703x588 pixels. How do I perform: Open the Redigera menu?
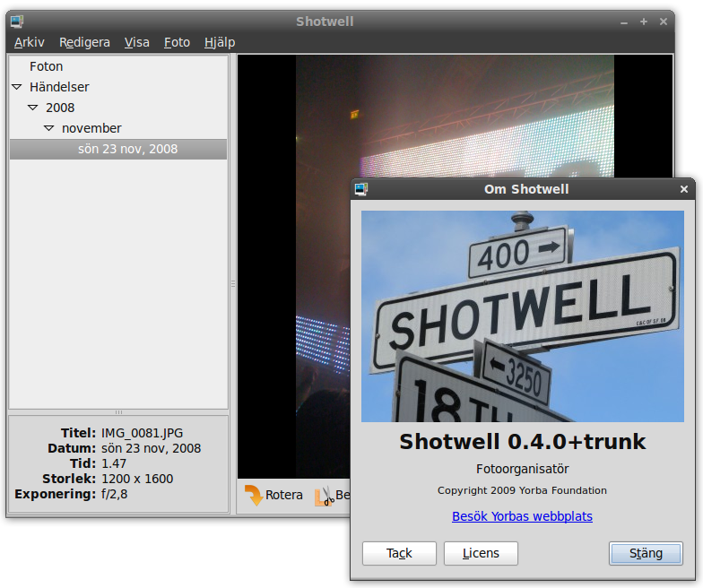84,42
